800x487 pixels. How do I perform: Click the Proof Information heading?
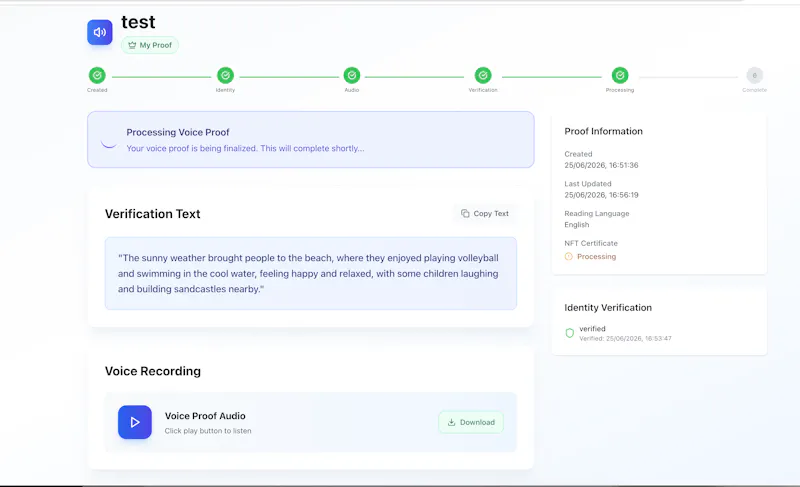(603, 131)
